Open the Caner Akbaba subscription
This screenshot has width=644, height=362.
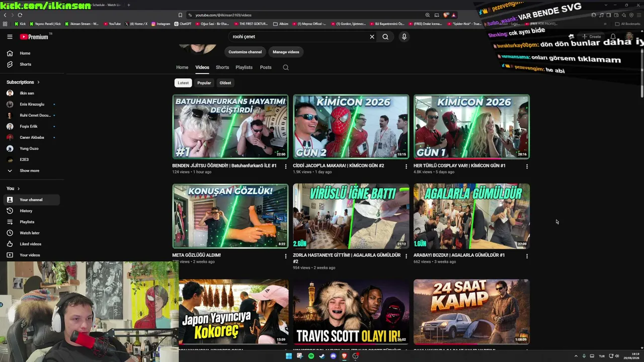click(x=31, y=137)
